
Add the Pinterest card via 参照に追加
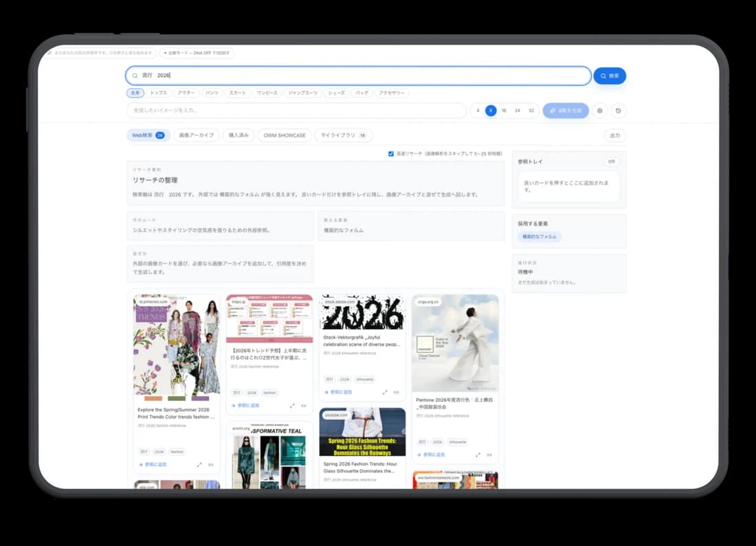tap(153, 464)
